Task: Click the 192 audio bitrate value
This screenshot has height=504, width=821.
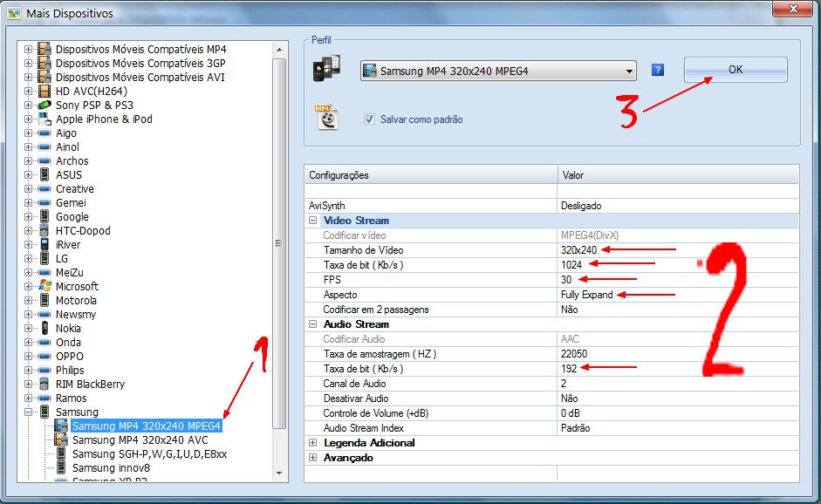Action: 569,369
